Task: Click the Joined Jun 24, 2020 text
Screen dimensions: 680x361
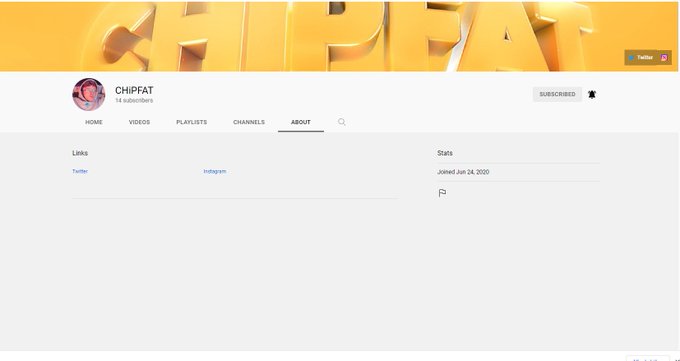Action: pos(463,172)
